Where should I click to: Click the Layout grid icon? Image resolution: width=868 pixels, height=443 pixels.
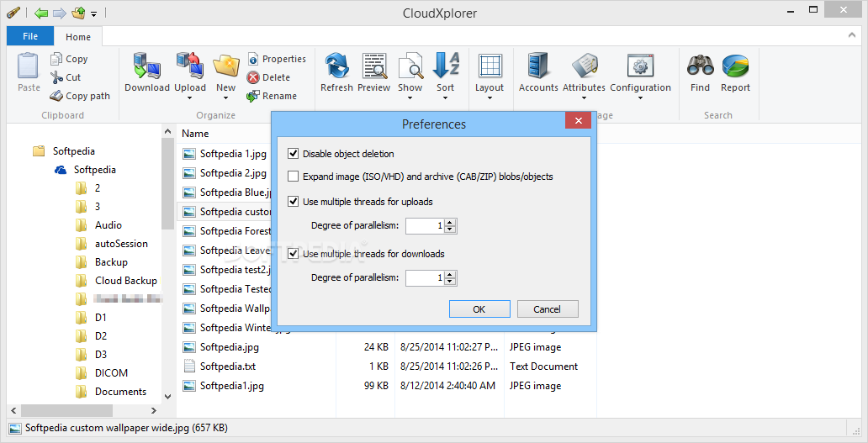pos(490,66)
